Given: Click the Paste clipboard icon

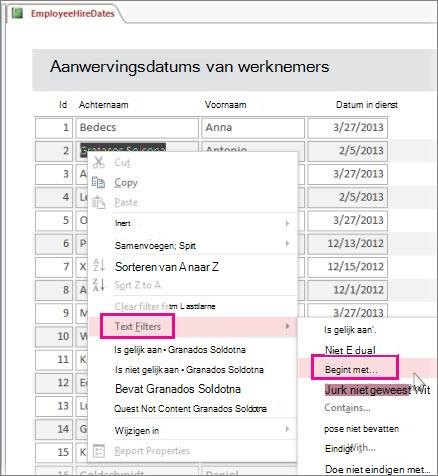Looking at the screenshot, I should [99, 202].
